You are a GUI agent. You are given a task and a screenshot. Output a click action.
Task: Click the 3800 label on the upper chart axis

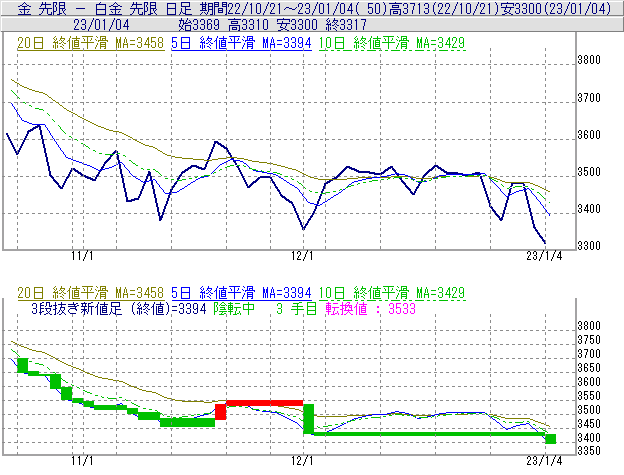tap(589, 60)
